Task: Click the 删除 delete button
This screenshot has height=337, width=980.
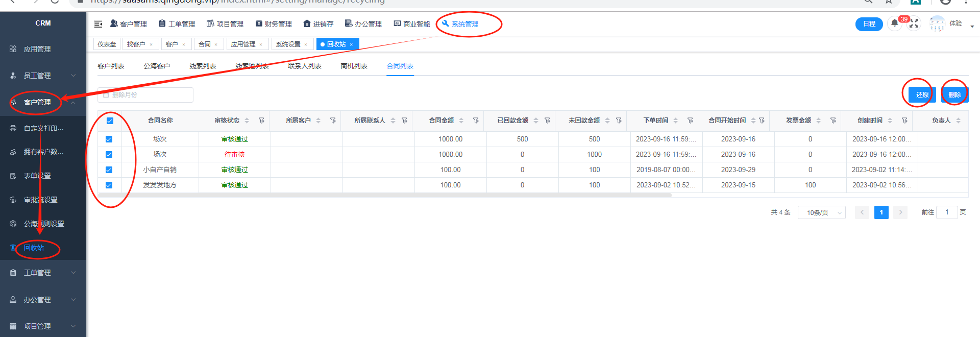Action: tap(954, 94)
